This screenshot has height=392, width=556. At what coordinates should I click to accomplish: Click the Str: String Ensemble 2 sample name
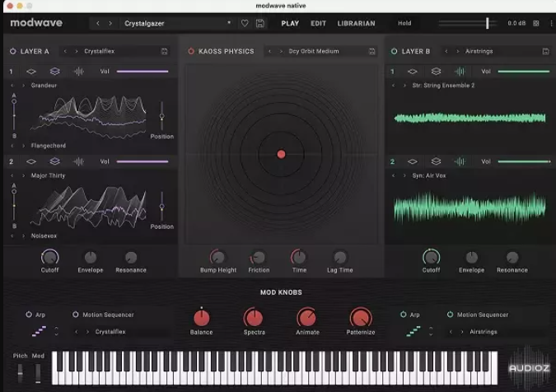coord(443,86)
